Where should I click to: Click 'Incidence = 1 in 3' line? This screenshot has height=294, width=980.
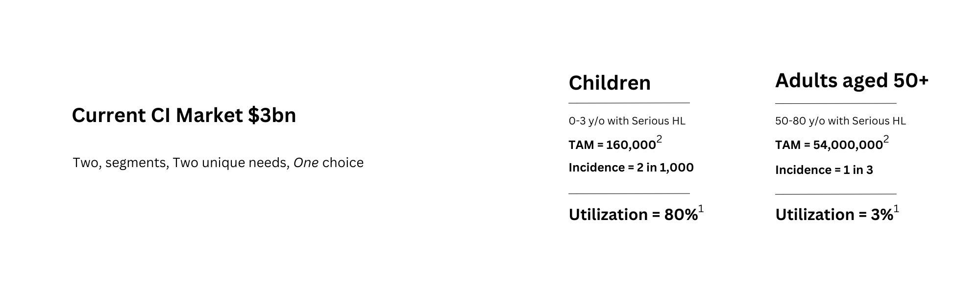(x=824, y=170)
